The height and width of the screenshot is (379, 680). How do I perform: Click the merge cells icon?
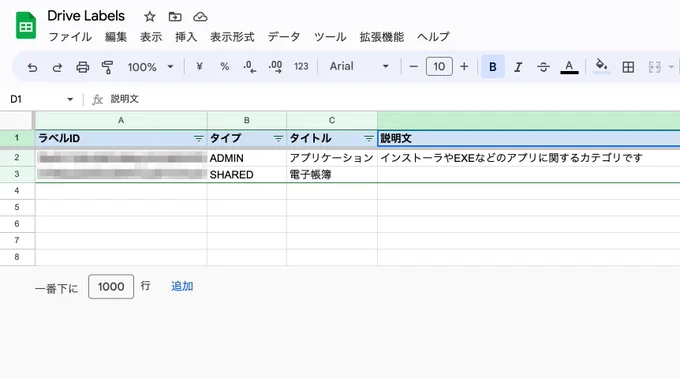click(x=654, y=67)
